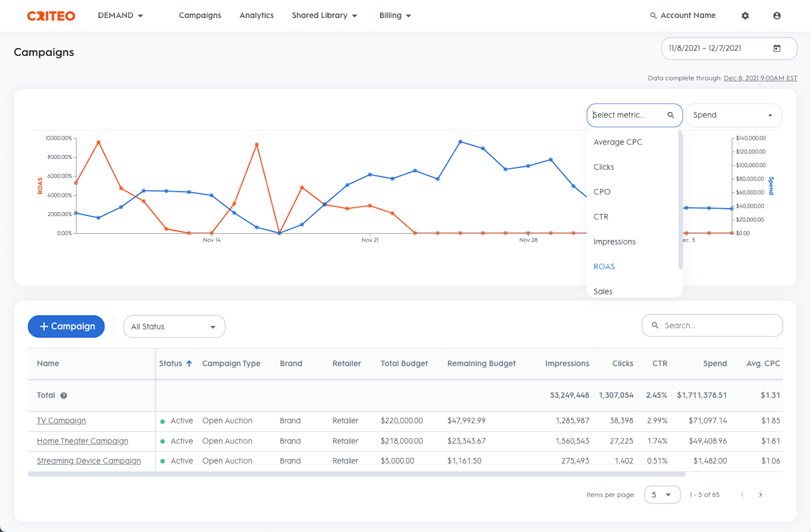Click the help icon beside Total
811x532 pixels.
[63, 395]
